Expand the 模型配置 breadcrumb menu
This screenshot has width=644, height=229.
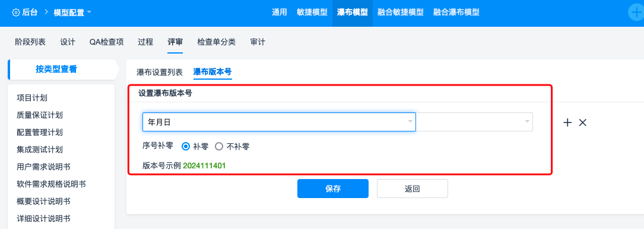point(72,12)
